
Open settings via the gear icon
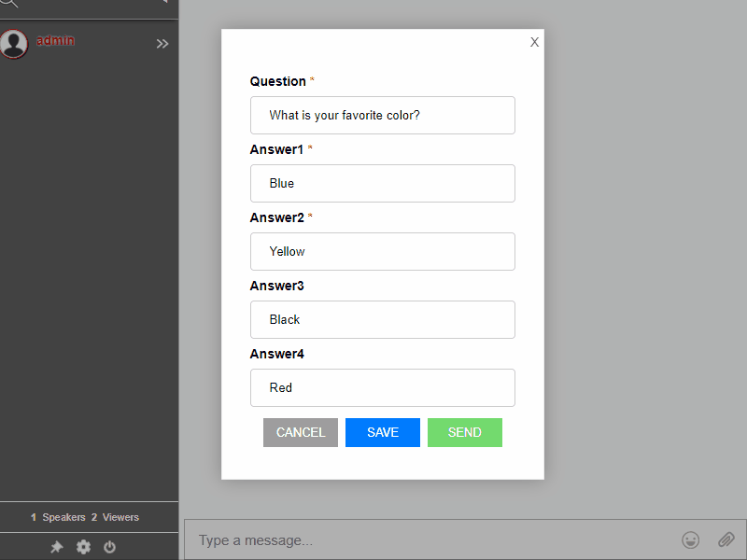point(83,547)
